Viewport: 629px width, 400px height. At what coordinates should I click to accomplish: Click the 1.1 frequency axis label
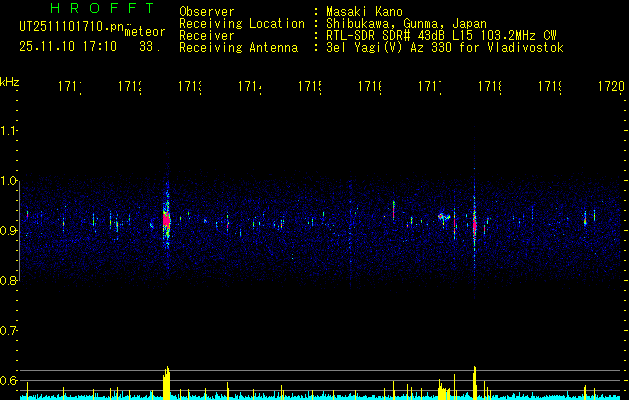[8, 131]
